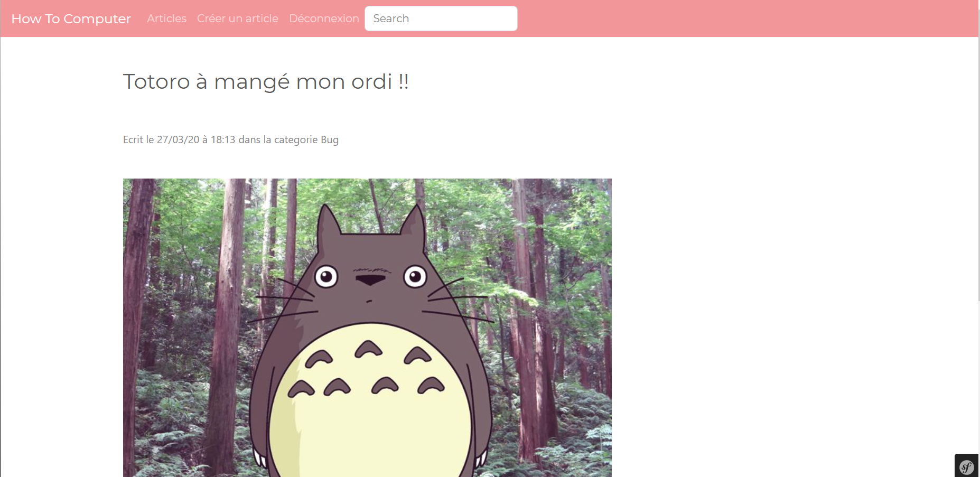Focus the Search input field
The image size is (980, 477).
pos(441,18)
